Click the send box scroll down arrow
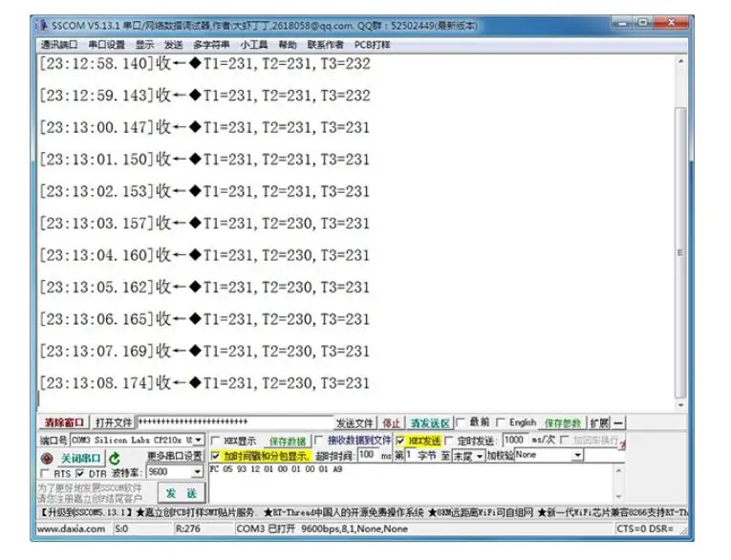 click(618, 497)
